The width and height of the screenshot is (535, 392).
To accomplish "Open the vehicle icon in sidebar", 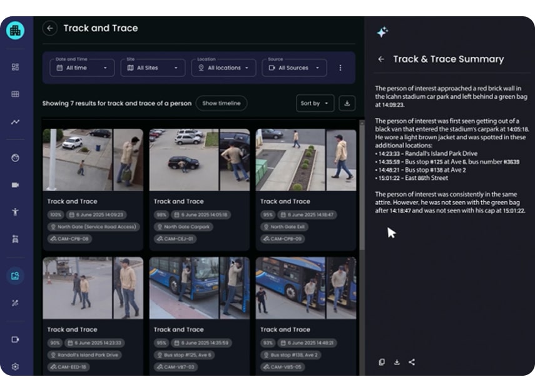I will [x=15, y=239].
